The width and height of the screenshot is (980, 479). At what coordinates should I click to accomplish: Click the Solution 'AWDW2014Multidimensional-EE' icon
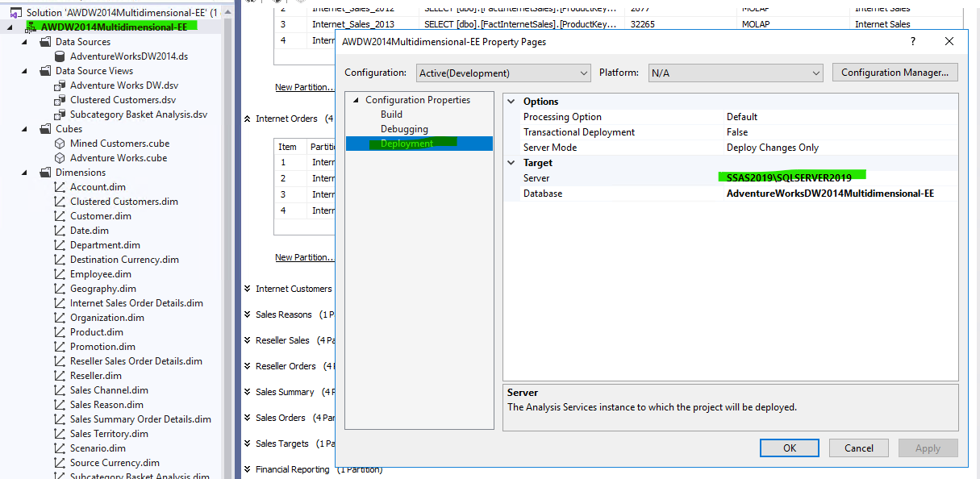pyautogui.click(x=15, y=13)
